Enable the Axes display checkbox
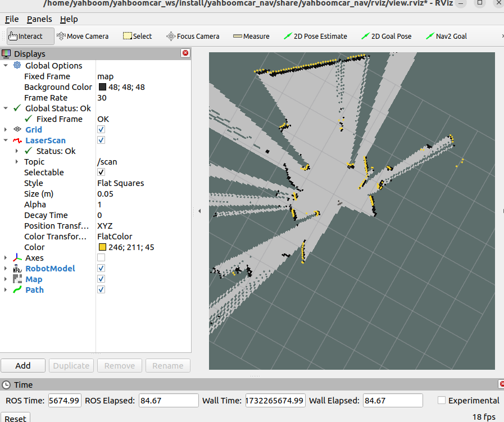504x422 pixels. (101, 258)
